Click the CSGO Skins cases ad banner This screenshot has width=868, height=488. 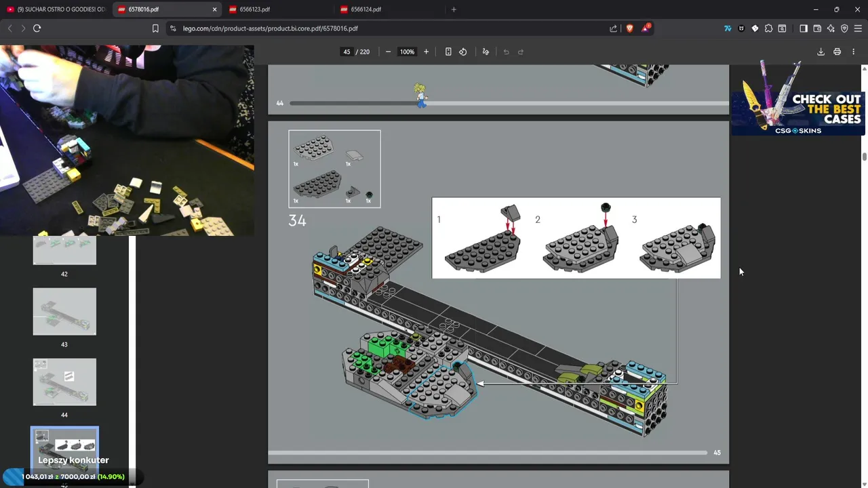(x=798, y=98)
